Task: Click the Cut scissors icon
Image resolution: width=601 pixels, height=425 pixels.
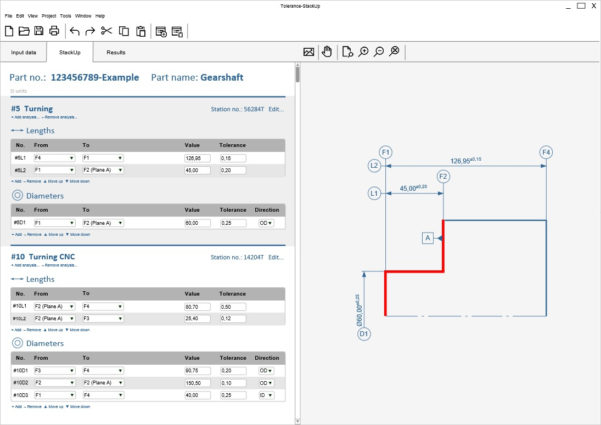Action: [104, 32]
